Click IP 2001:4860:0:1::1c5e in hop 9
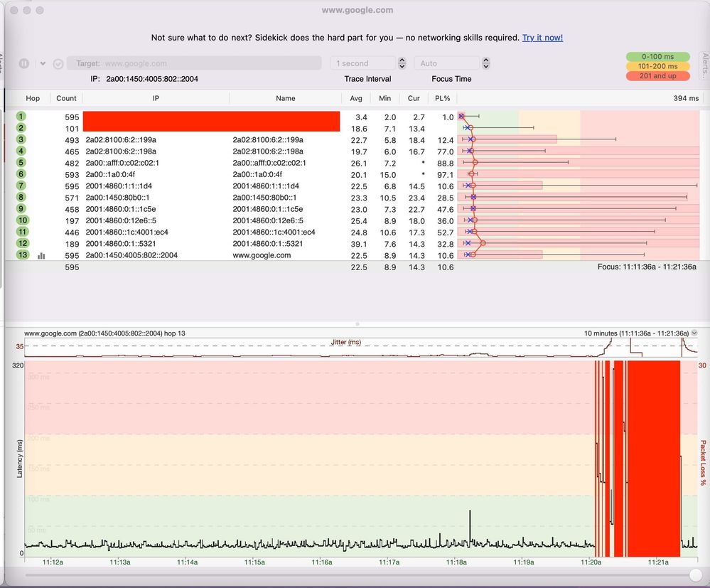The image size is (710, 588). [x=120, y=209]
